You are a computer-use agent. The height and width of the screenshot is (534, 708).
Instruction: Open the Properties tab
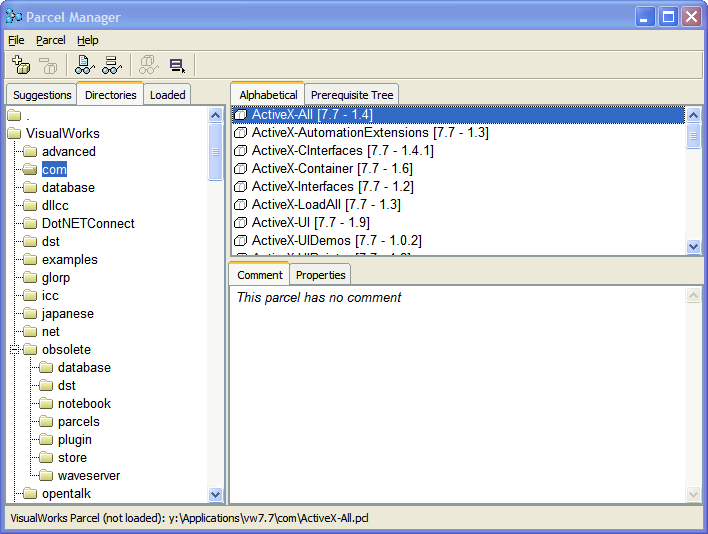321,275
